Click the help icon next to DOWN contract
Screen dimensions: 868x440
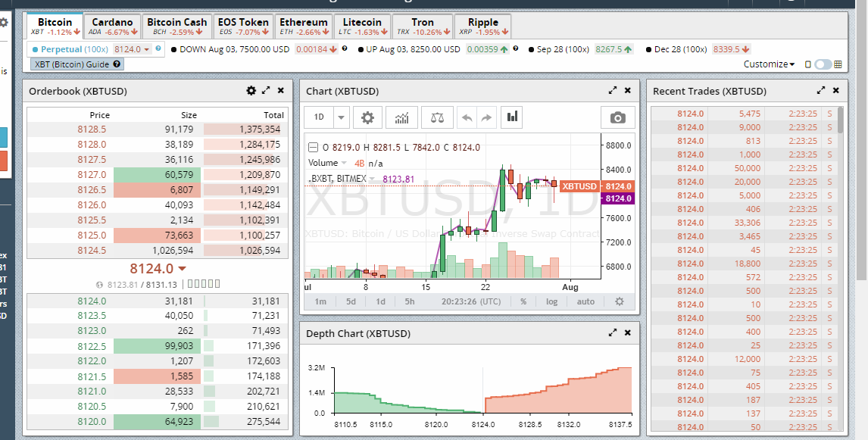click(x=345, y=48)
